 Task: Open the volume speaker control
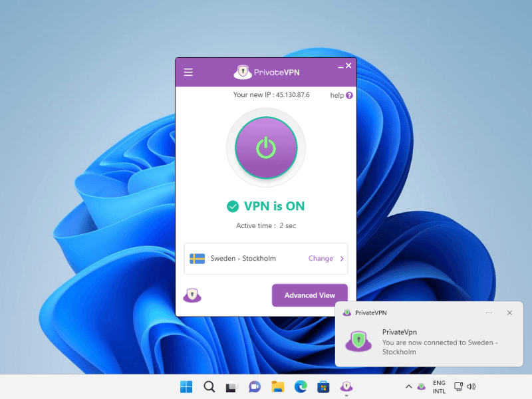[471, 386]
